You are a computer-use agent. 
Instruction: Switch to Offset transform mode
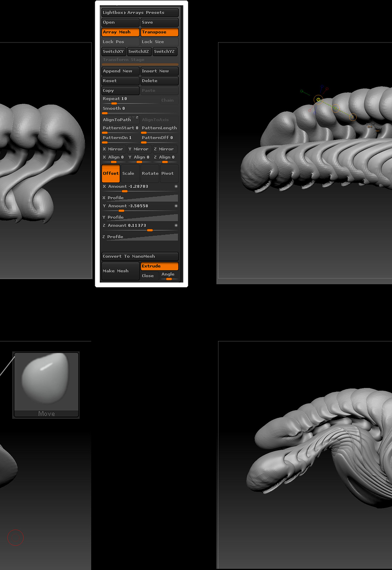coord(111,173)
